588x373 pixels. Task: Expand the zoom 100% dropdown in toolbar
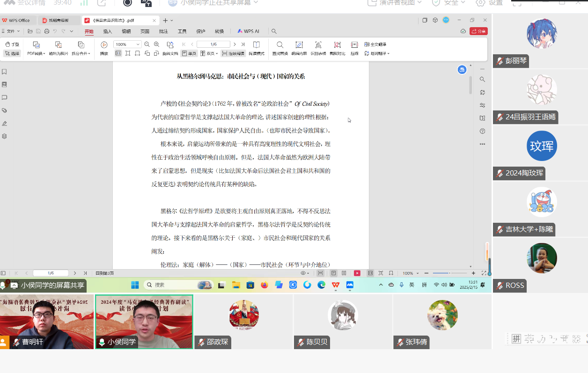point(138,44)
